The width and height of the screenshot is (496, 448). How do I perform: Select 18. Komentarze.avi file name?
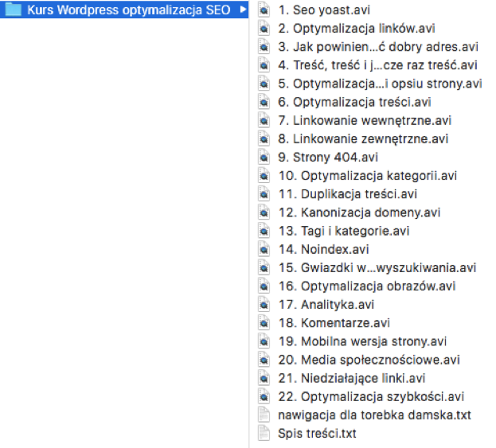[334, 323]
